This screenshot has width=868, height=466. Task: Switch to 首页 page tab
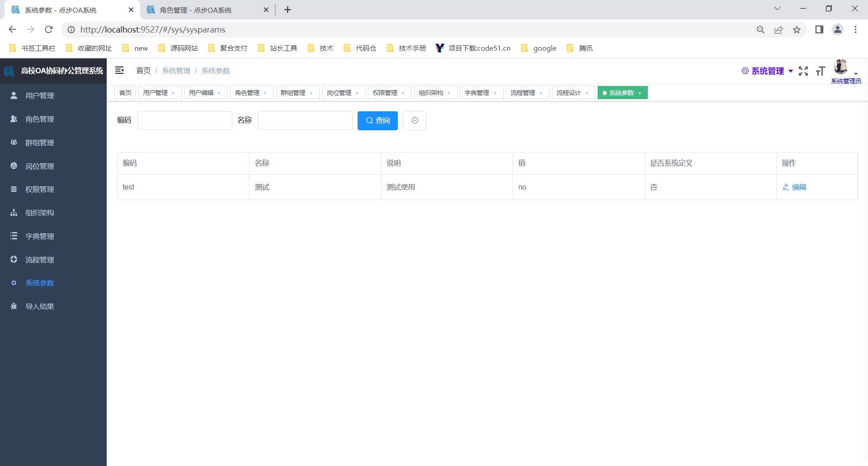click(125, 93)
